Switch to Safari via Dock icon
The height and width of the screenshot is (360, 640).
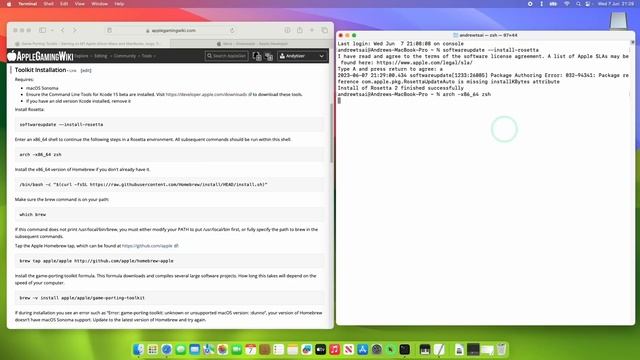click(x=167, y=349)
